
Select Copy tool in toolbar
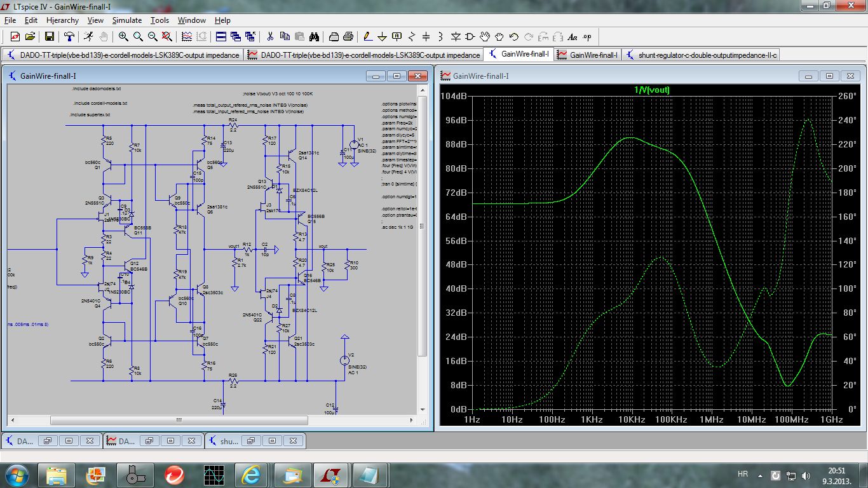pos(285,37)
